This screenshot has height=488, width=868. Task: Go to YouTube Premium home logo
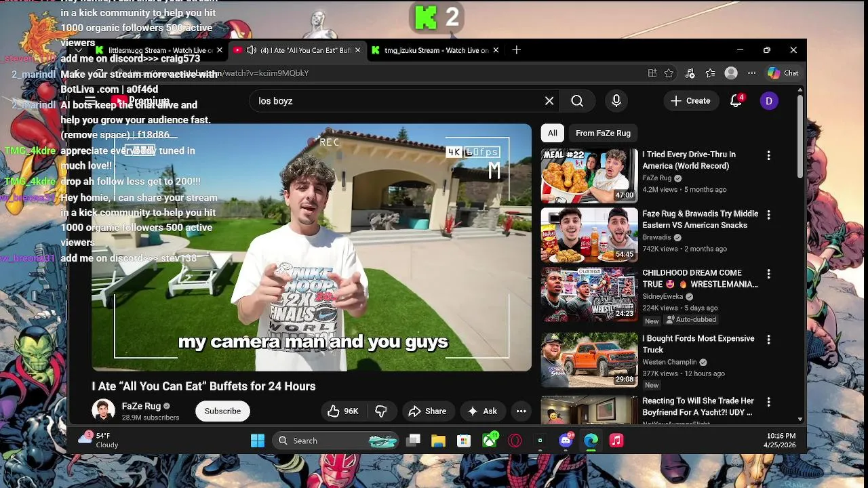pyautogui.click(x=140, y=101)
